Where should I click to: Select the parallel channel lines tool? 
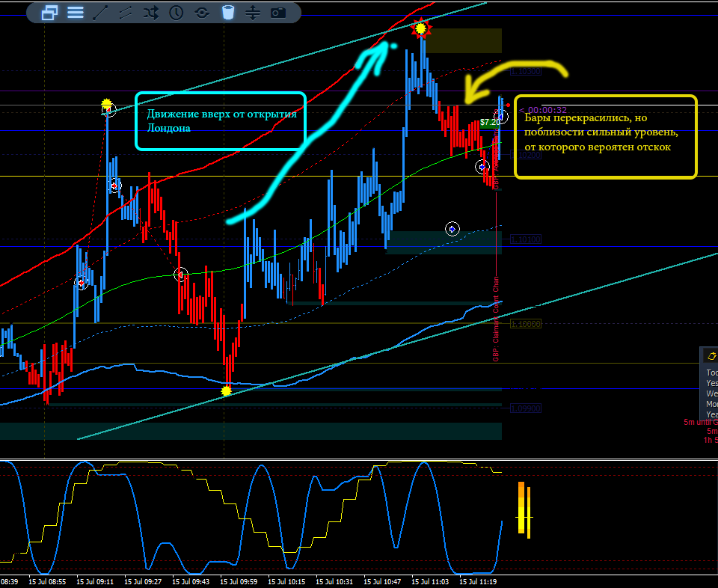(x=126, y=13)
